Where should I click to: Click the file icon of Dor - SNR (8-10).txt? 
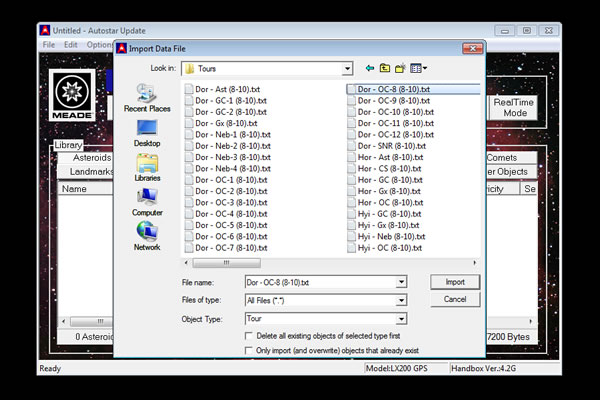(351, 146)
